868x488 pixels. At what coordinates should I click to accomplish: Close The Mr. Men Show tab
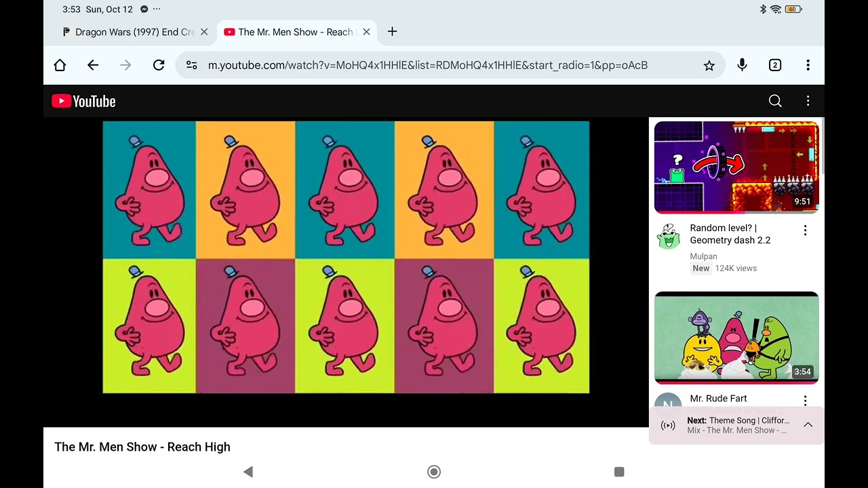point(366,32)
